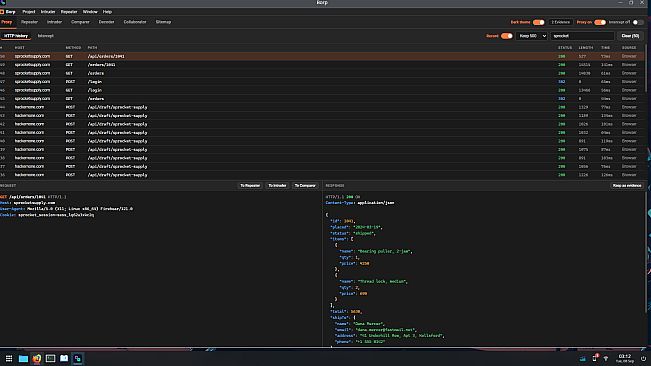Viewport: 651px width, 366px height.
Task: Click the HOST column header
Action: pyautogui.click(x=20, y=48)
